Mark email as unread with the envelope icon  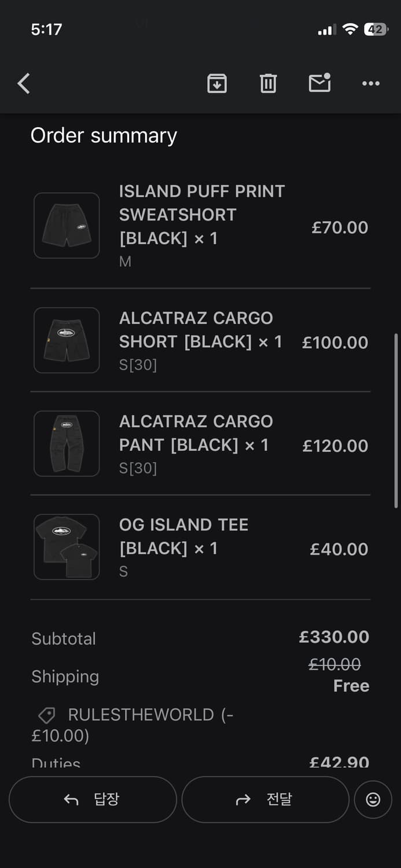pyautogui.click(x=319, y=83)
